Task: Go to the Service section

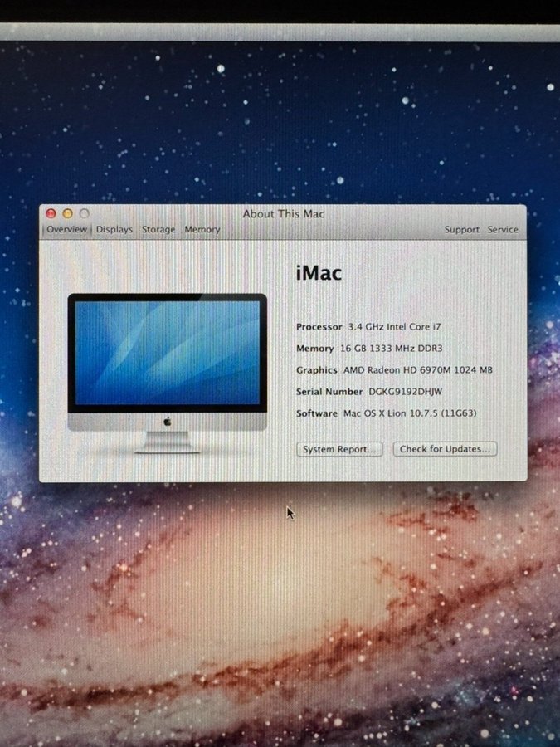Action: click(x=503, y=230)
